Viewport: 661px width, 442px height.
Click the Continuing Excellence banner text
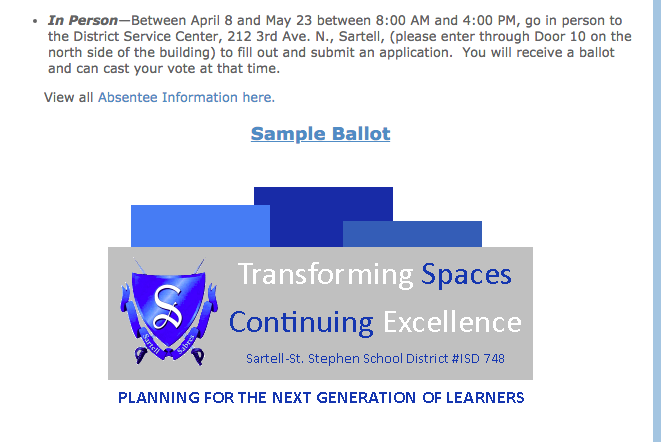[375, 323]
